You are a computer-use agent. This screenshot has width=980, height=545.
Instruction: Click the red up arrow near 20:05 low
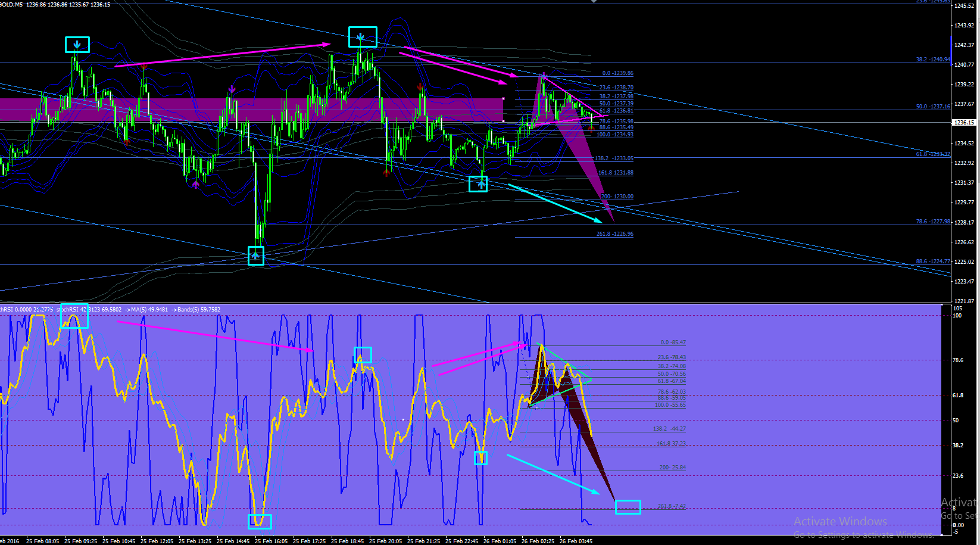(387, 172)
